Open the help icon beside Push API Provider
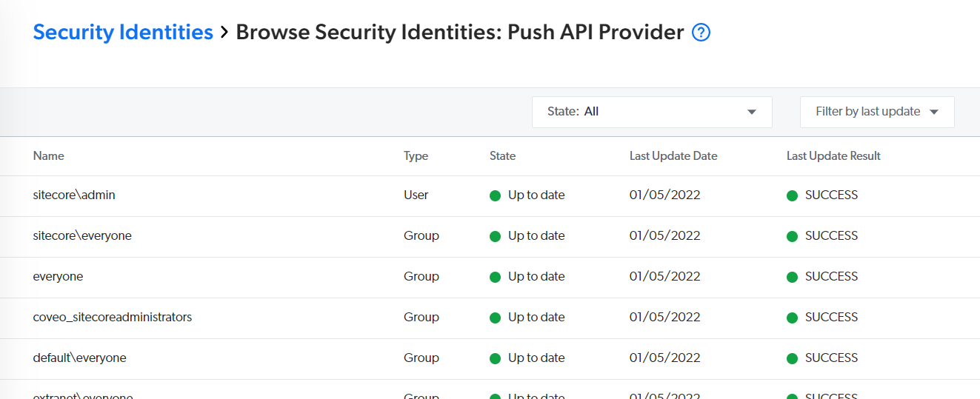980x399 pixels. 701,33
